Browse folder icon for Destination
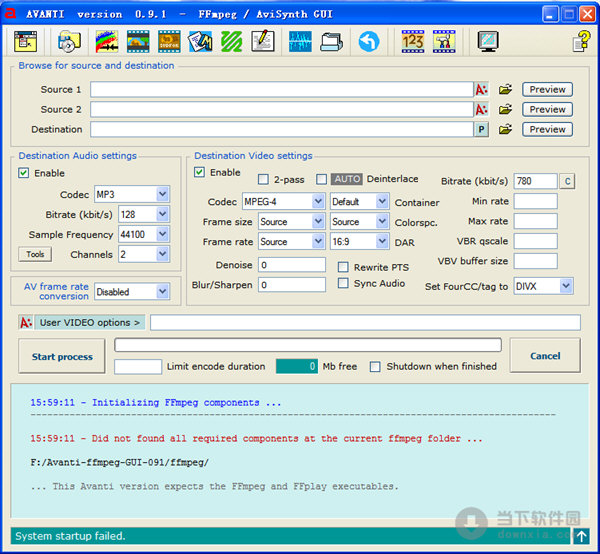 coord(505,129)
